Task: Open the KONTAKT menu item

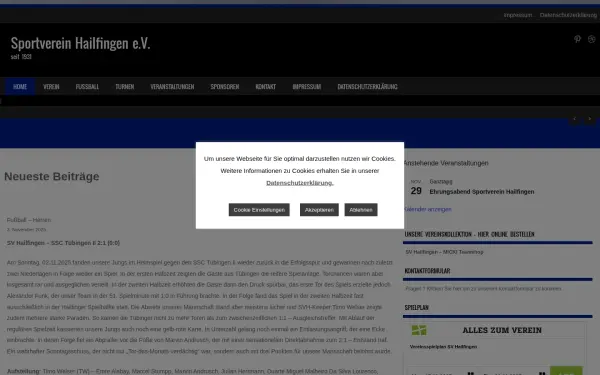Action: 266,87
